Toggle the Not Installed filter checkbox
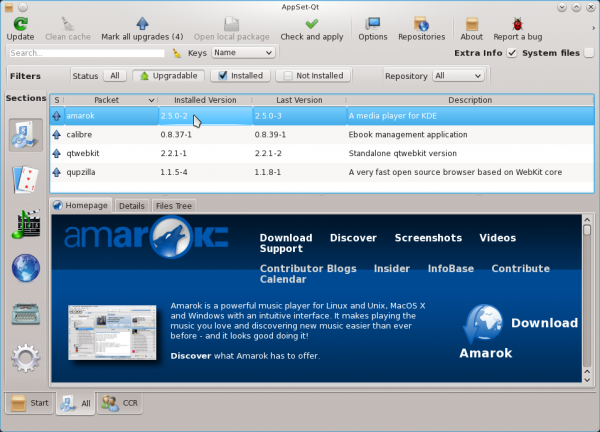This screenshot has width=600, height=432. pos(288,76)
